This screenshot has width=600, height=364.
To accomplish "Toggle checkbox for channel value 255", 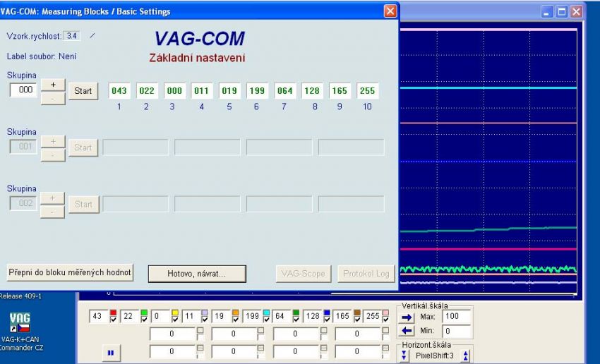I will tap(386, 321).
